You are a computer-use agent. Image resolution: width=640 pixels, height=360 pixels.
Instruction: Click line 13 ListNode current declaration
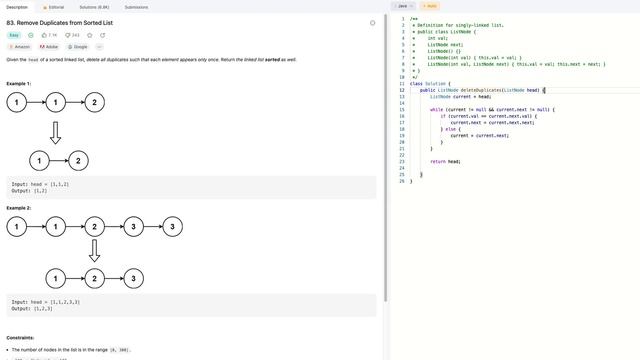[460, 97]
